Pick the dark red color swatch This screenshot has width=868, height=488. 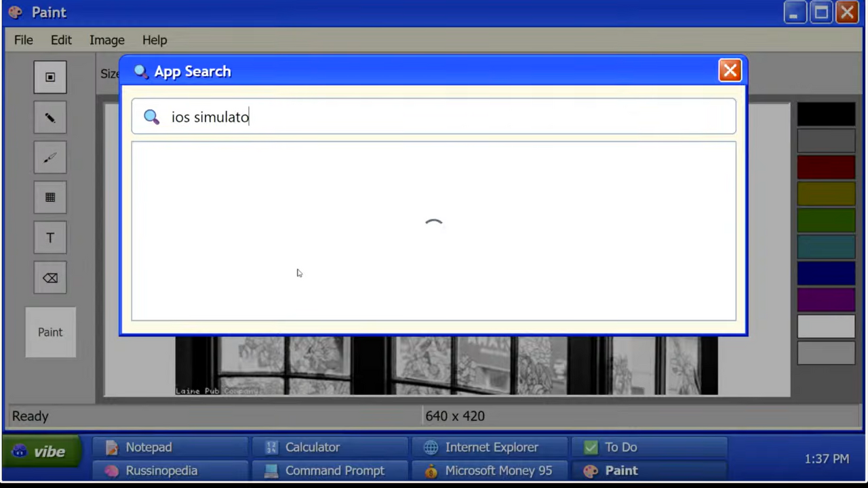pos(826,167)
